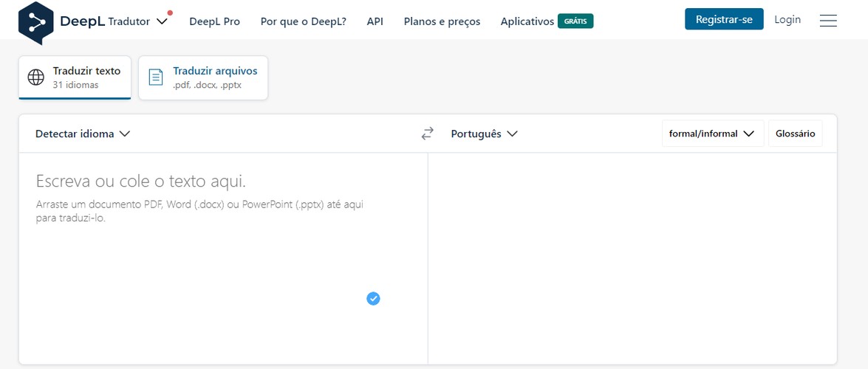This screenshot has height=369, width=868.
Task: Open the hamburger menu icon
Action: pyautogui.click(x=828, y=21)
